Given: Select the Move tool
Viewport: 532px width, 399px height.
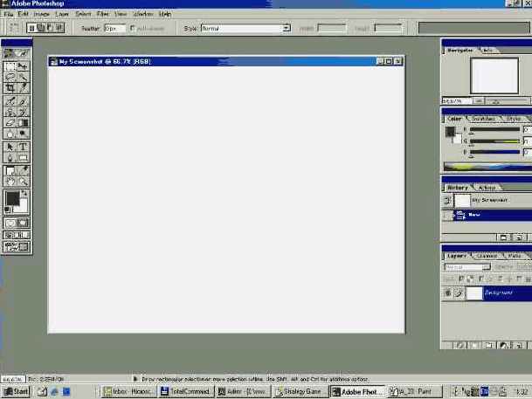Looking at the screenshot, I should click(23, 65).
